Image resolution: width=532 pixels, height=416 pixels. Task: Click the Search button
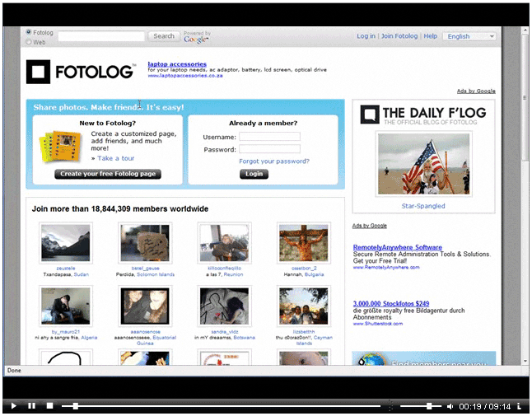point(164,36)
